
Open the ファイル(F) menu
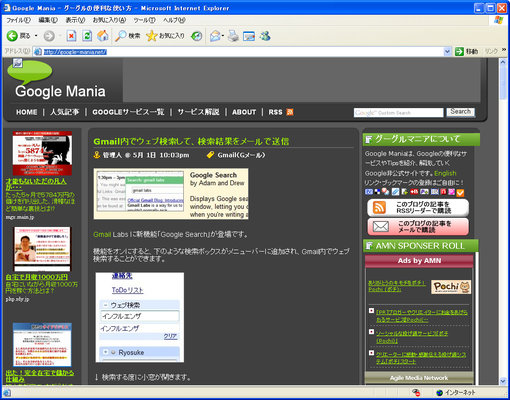click(x=18, y=20)
